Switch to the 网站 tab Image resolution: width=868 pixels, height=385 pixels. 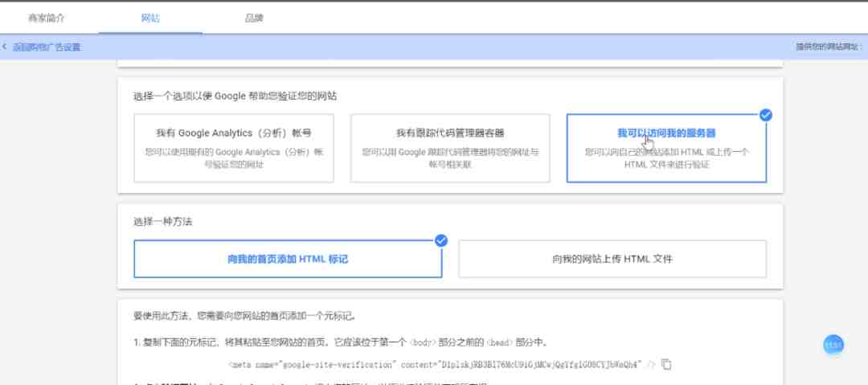click(150, 18)
